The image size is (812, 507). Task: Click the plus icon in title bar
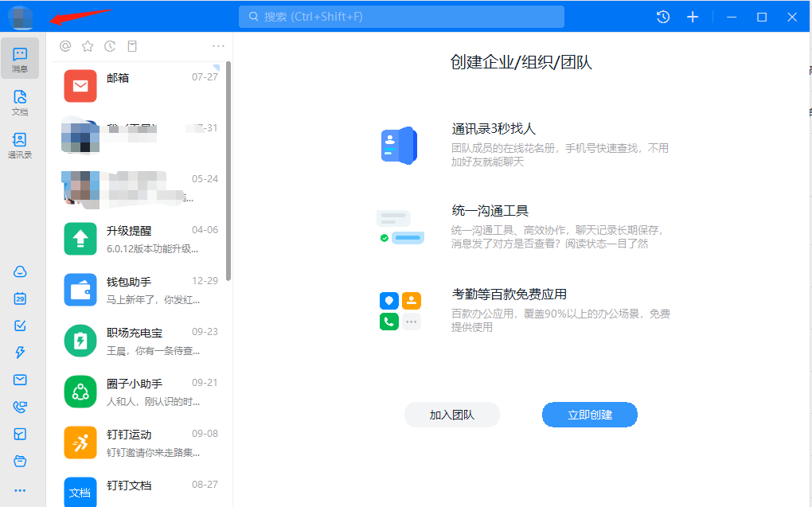tap(693, 17)
